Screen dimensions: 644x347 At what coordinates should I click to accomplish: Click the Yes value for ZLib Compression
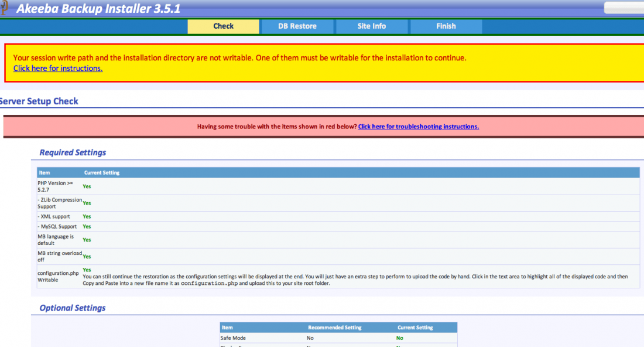(x=87, y=203)
